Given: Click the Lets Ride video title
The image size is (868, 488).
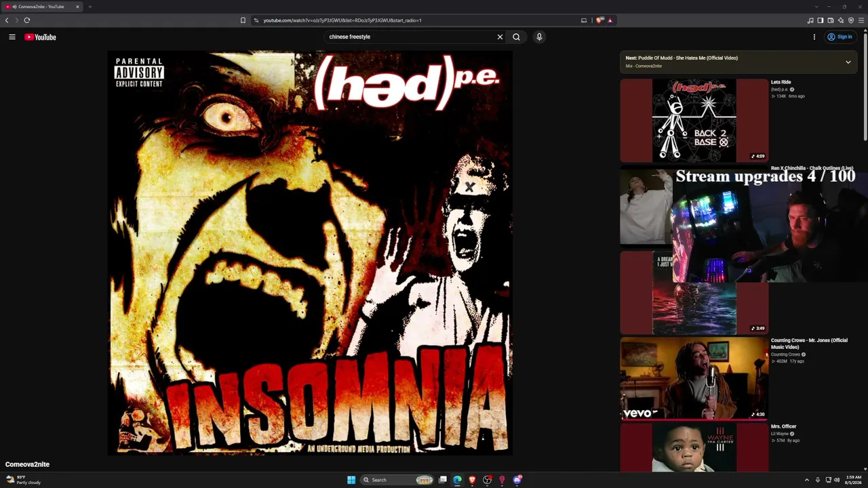Looking at the screenshot, I should pyautogui.click(x=781, y=82).
